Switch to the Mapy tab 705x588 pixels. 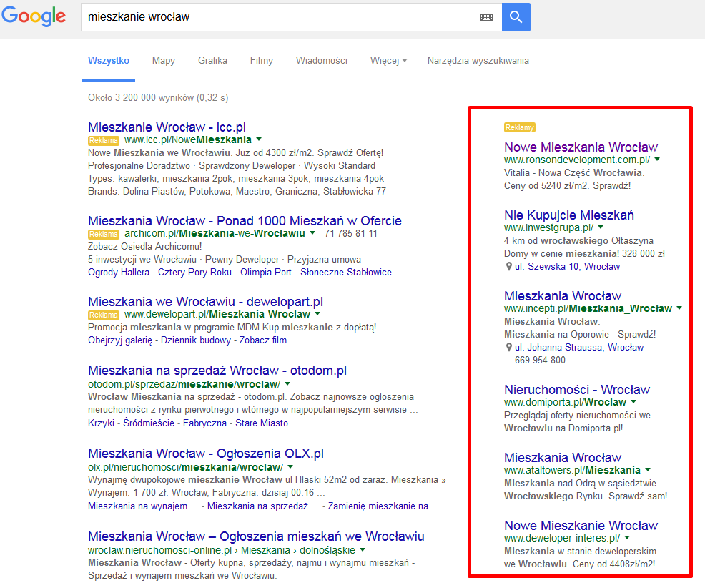164,60
